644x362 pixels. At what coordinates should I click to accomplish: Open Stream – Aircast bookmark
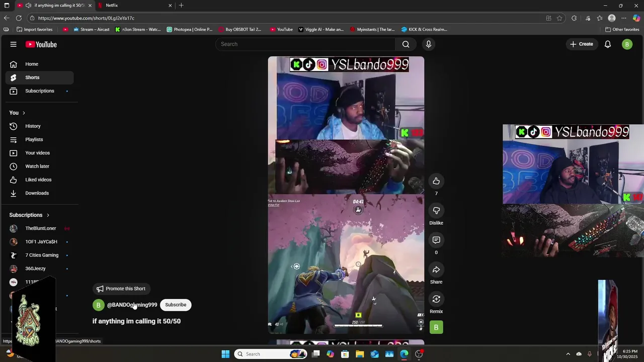91,30
